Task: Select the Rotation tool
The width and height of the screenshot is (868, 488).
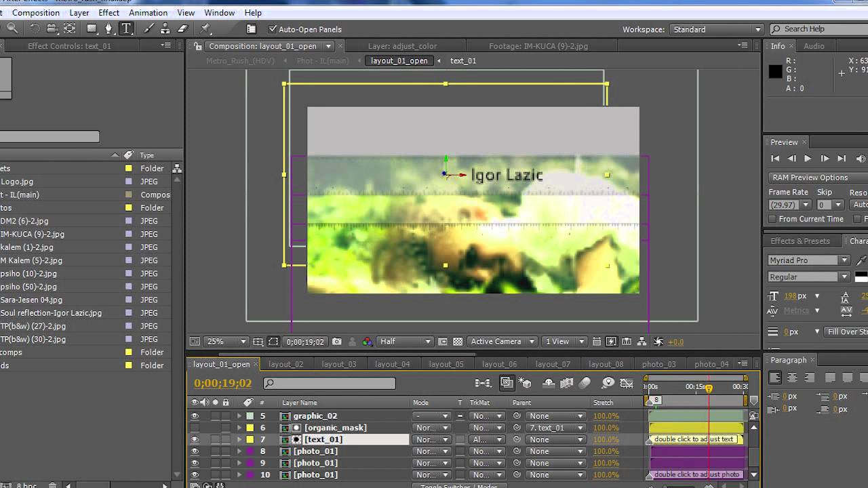Action: (35, 28)
